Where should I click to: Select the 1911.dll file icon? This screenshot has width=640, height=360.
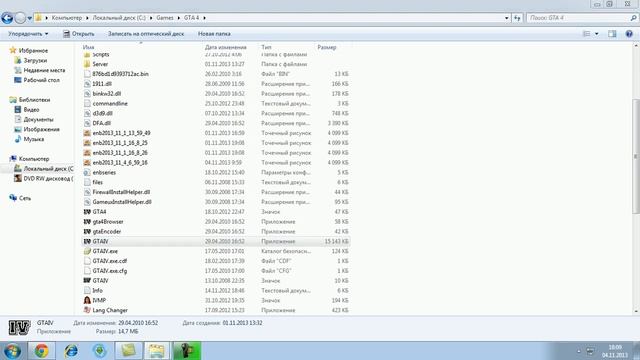pos(87,84)
